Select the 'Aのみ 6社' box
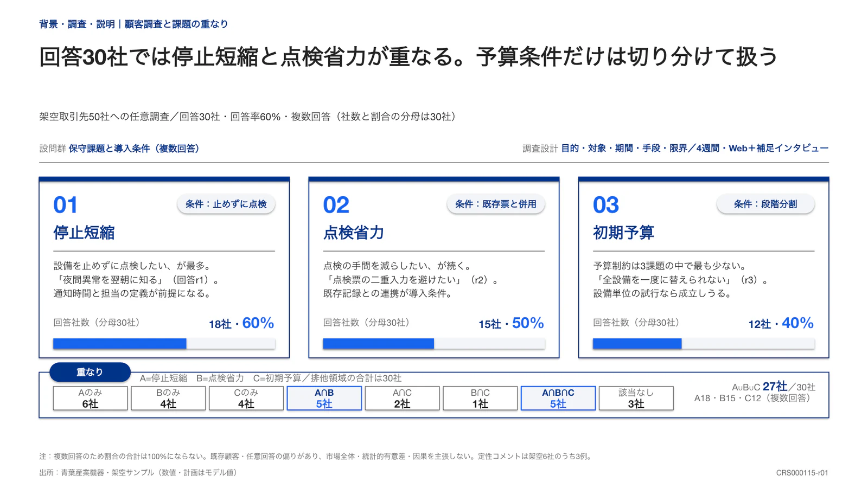The image size is (868, 488). (x=90, y=398)
